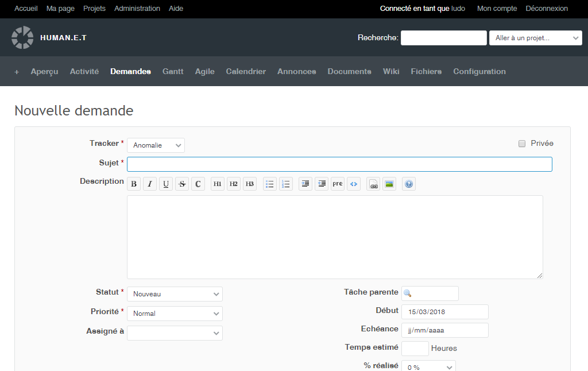Image resolution: width=588 pixels, height=371 pixels.
Task: Focus the Temps estimé hours field
Action: pyautogui.click(x=415, y=349)
